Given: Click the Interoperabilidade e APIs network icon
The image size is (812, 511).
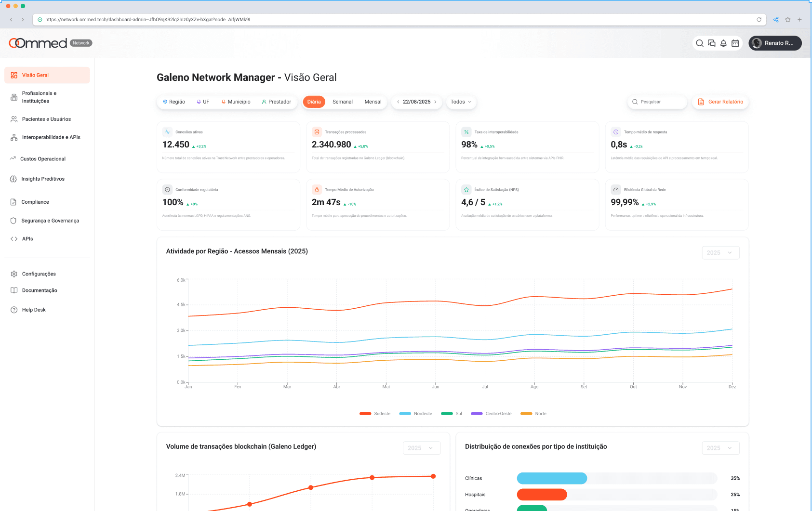Looking at the screenshot, I should click(x=14, y=137).
